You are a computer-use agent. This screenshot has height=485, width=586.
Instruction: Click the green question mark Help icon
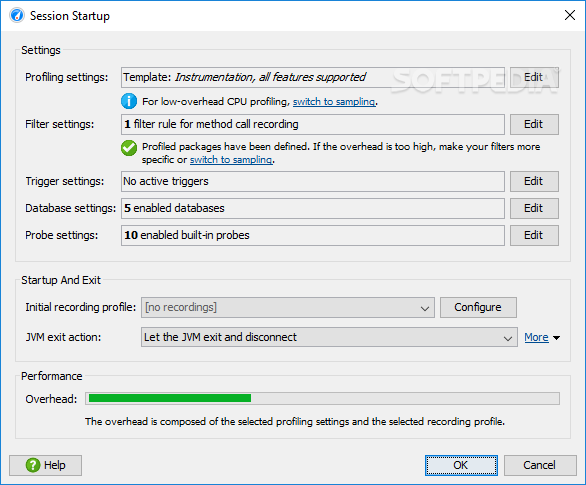coord(33,465)
